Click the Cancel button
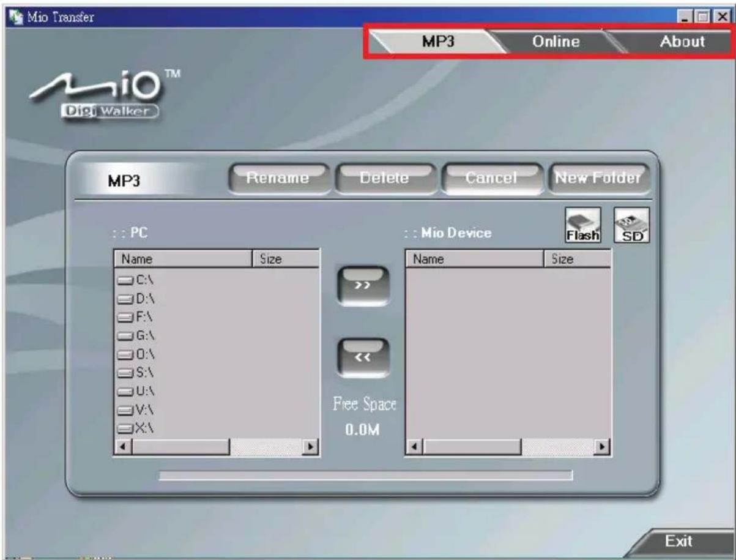Image resolution: width=736 pixels, height=560 pixels. 492,178
